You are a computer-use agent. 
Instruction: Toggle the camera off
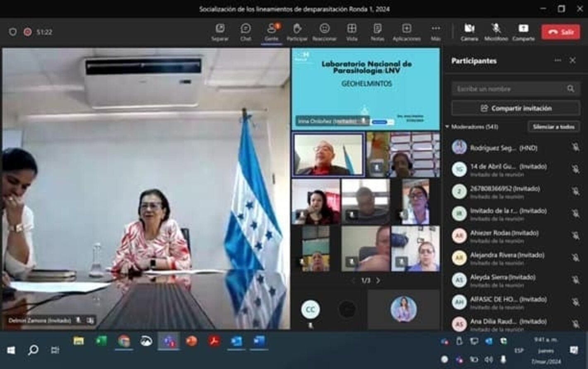click(469, 31)
